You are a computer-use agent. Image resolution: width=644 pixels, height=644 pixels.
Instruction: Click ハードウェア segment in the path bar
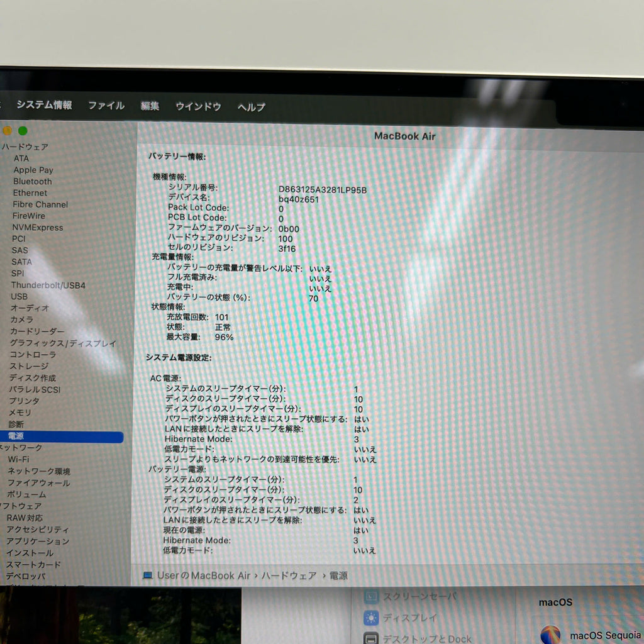289,575
